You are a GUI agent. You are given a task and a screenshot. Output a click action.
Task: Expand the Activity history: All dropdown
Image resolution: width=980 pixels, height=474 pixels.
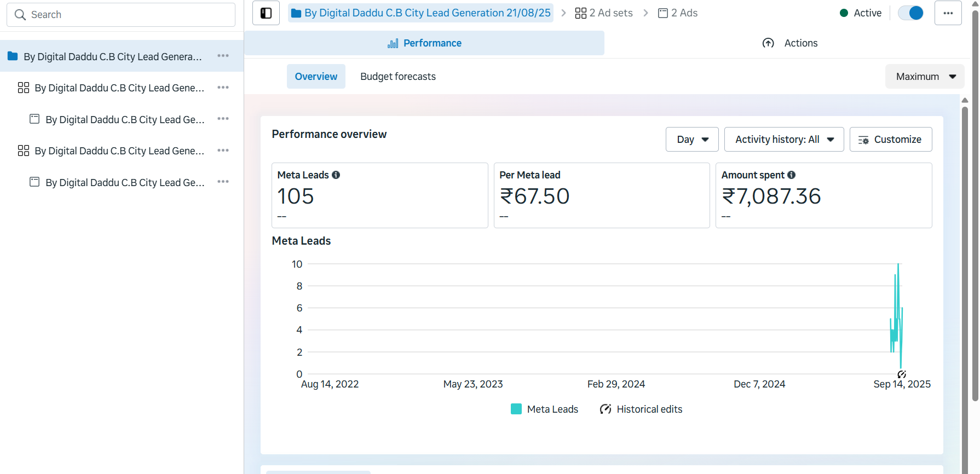(783, 140)
